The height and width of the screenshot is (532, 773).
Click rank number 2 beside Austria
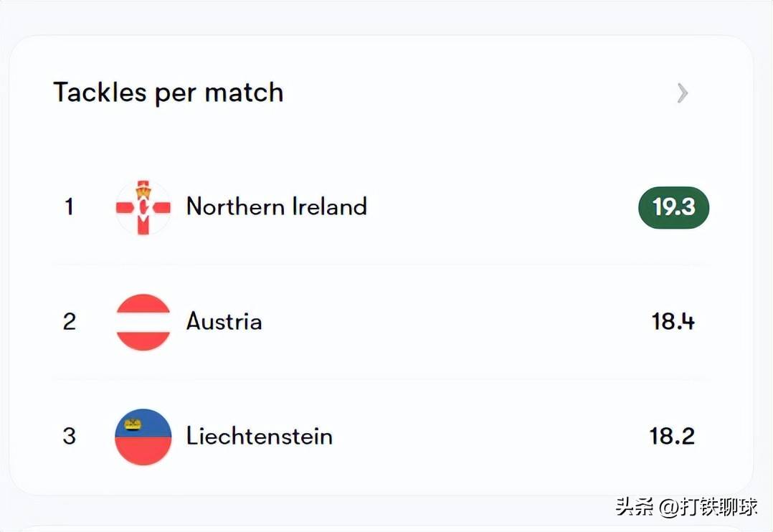[69, 321]
